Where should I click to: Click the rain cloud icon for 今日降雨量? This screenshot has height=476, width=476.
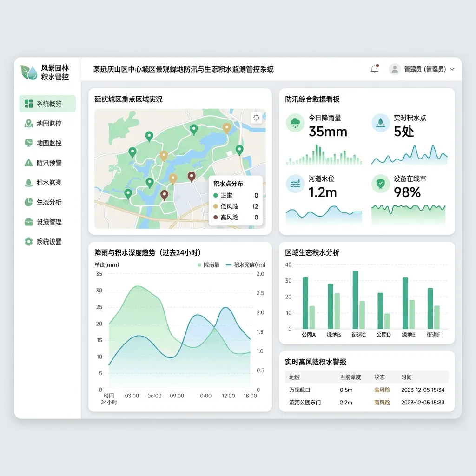point(295,123)
